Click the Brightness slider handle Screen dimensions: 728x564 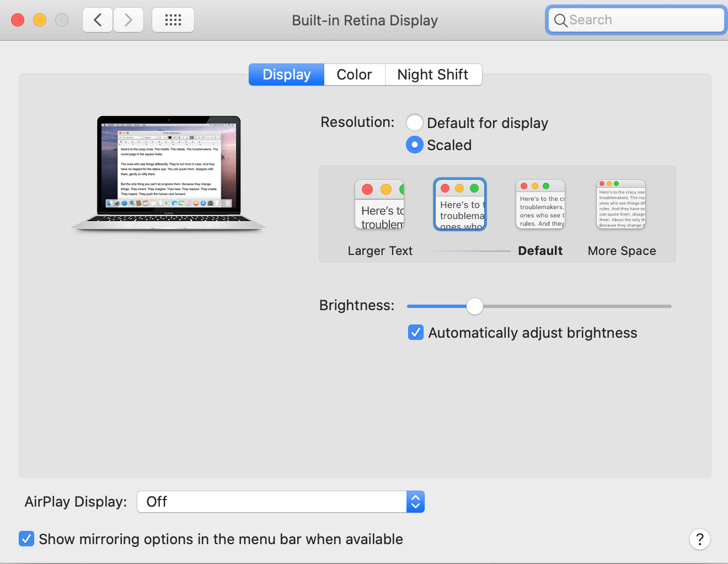click(475, 306)
